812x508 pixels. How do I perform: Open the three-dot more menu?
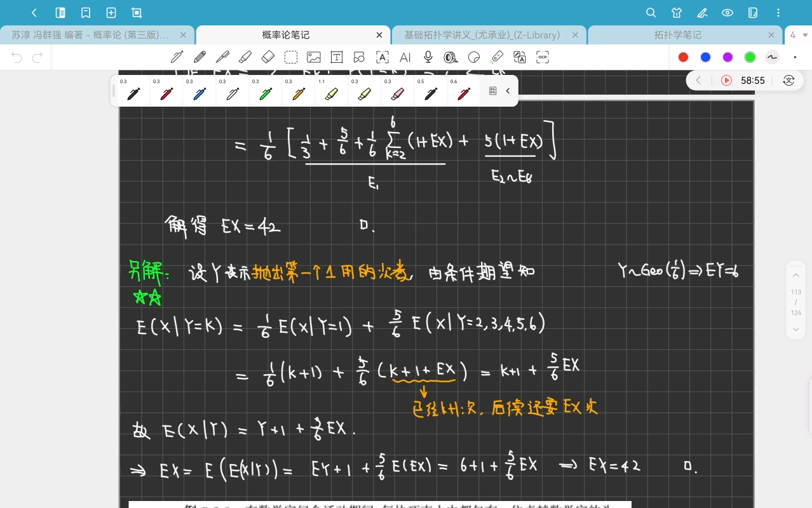pos(778,13)
